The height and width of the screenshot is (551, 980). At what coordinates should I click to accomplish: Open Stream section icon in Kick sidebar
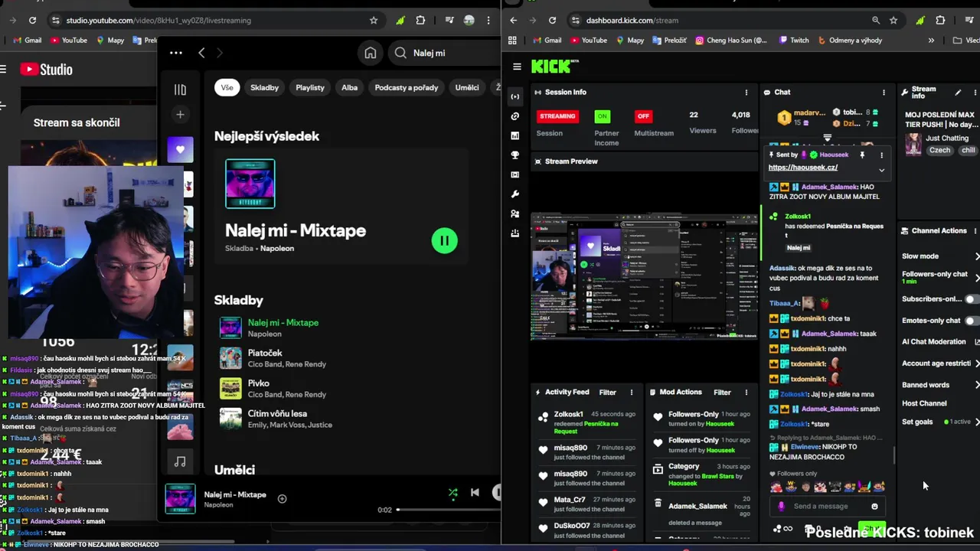(515, 96)
